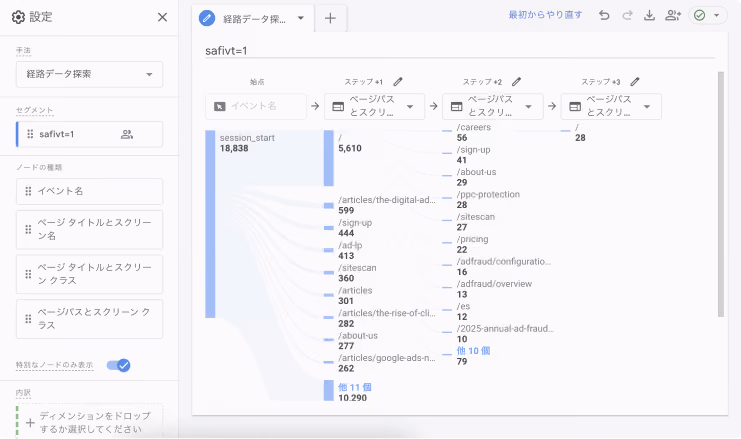
Task: Open the 経路データ探 tab dropdown arrow
Action: (301, 18)
